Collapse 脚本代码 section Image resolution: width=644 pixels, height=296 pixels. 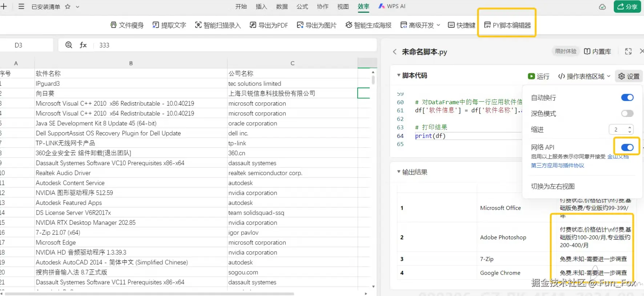399,75
